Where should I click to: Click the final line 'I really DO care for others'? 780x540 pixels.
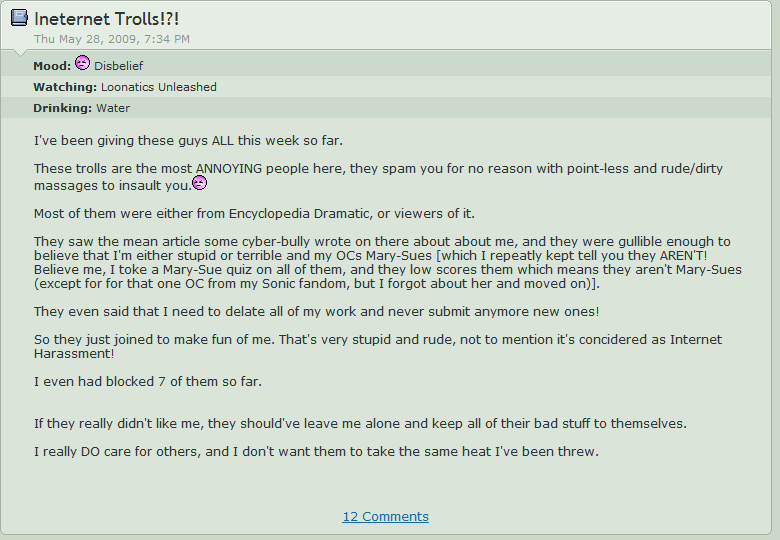[316, 451]
